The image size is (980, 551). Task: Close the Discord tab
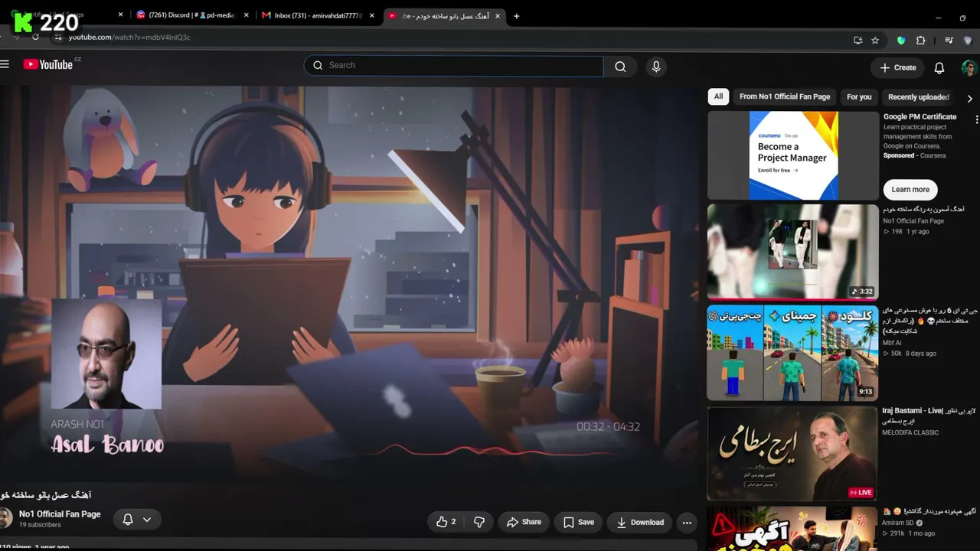(x=246, y=15)
